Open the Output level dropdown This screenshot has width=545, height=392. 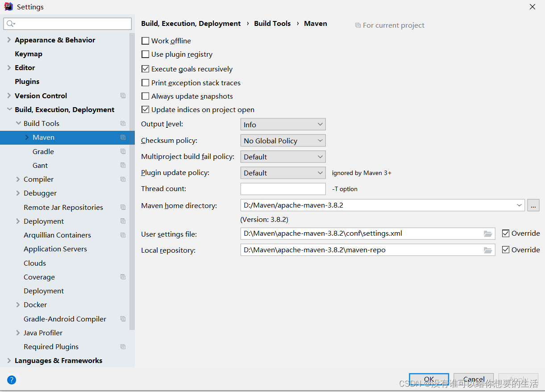tap(283, 125)
